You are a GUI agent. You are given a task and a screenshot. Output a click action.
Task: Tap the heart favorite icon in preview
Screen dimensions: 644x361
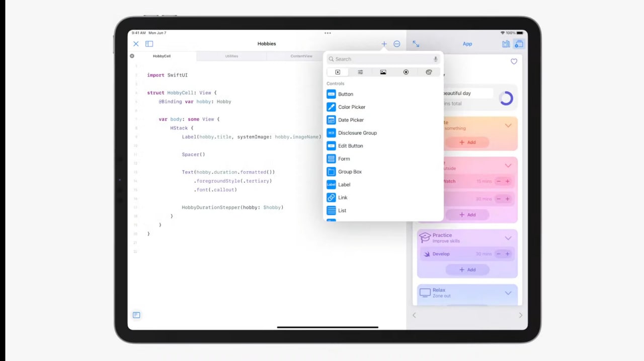point(514,61)
